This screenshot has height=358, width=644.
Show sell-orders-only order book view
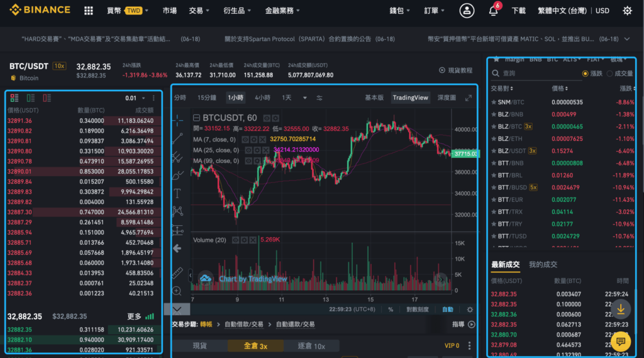pos(47,98)
